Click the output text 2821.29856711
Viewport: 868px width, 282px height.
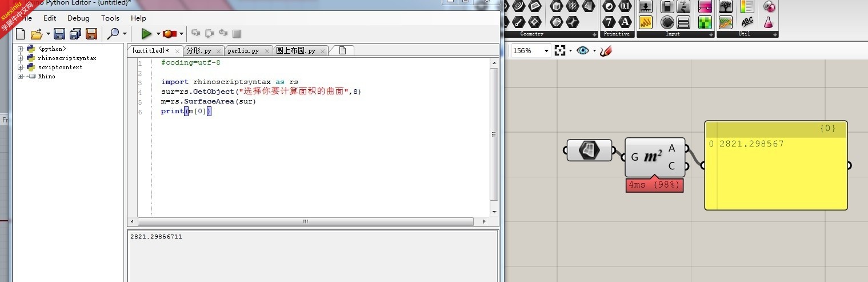[156, 237]
